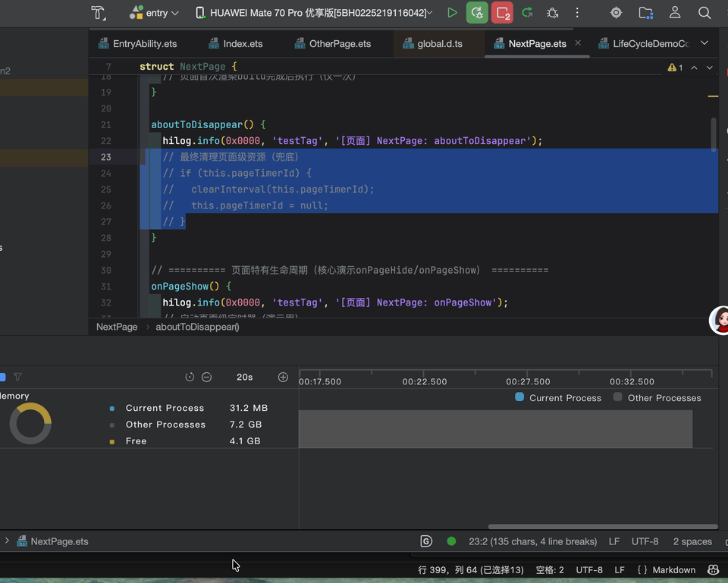This screenshot has width=728, height=583.
Task: Click the profiler horizontal scrollbar
Action: (603, 526)
